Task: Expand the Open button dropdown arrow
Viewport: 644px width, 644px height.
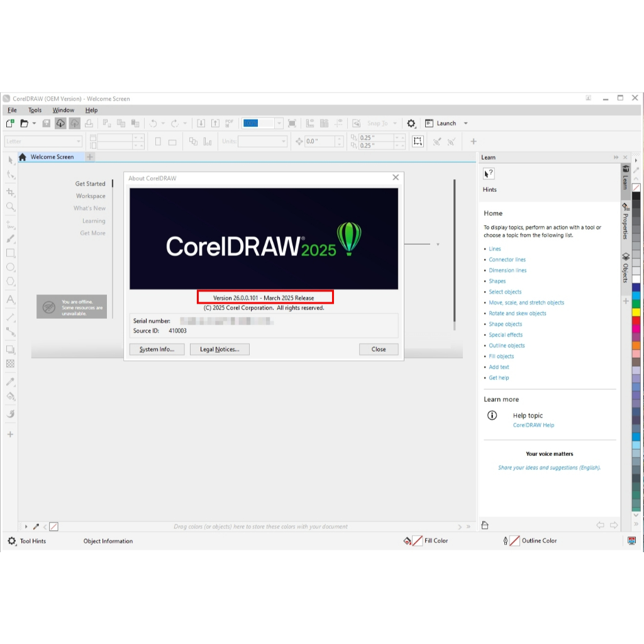Action: [34, 123]
